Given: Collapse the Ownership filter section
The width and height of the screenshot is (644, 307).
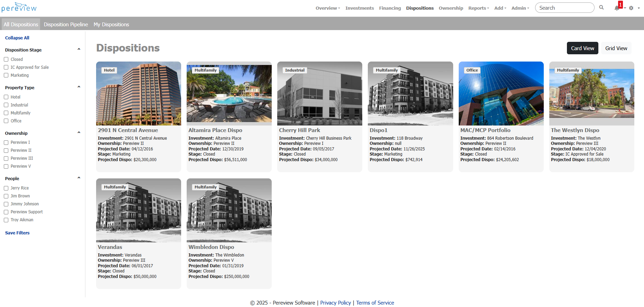Looking at the screenshot, I should coord(79,133).
